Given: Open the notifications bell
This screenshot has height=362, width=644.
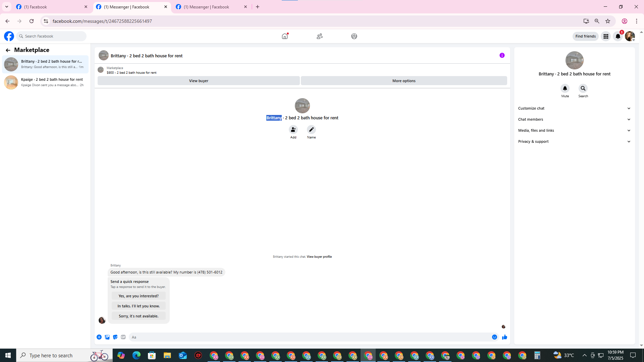Looking at the screenshot, I should pyautogui.click(x=618, y=36).
